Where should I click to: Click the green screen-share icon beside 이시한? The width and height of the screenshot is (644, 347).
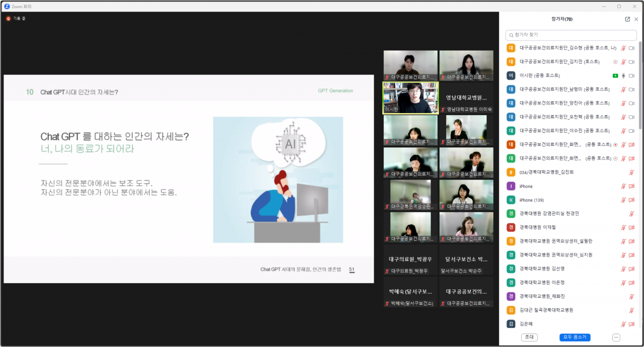point(615,75)
